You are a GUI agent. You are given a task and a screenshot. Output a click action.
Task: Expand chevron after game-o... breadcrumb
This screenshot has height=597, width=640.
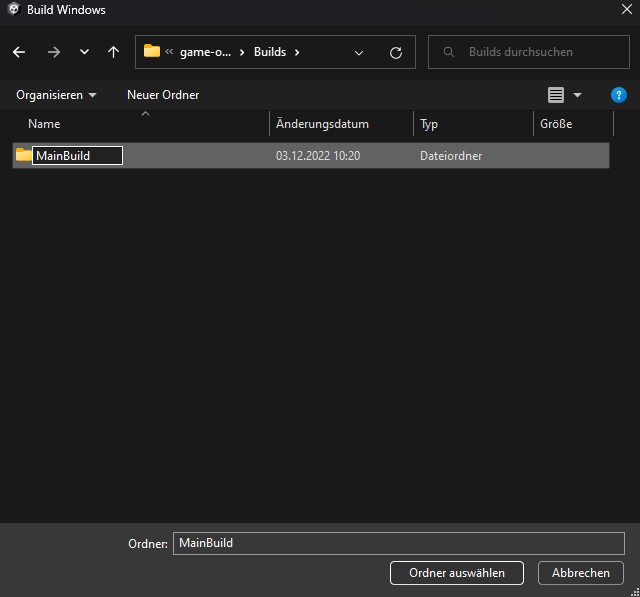(x=242, y=52)
